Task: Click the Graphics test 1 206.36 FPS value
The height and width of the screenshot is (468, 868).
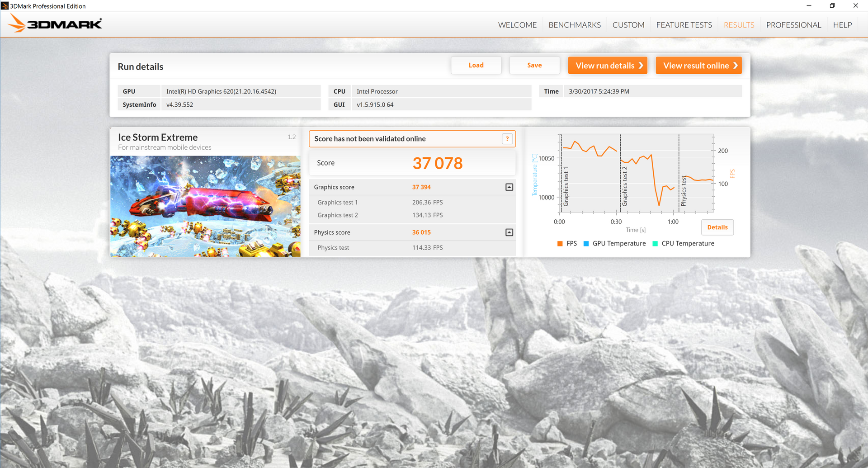Action: click(x=428, y=203)
